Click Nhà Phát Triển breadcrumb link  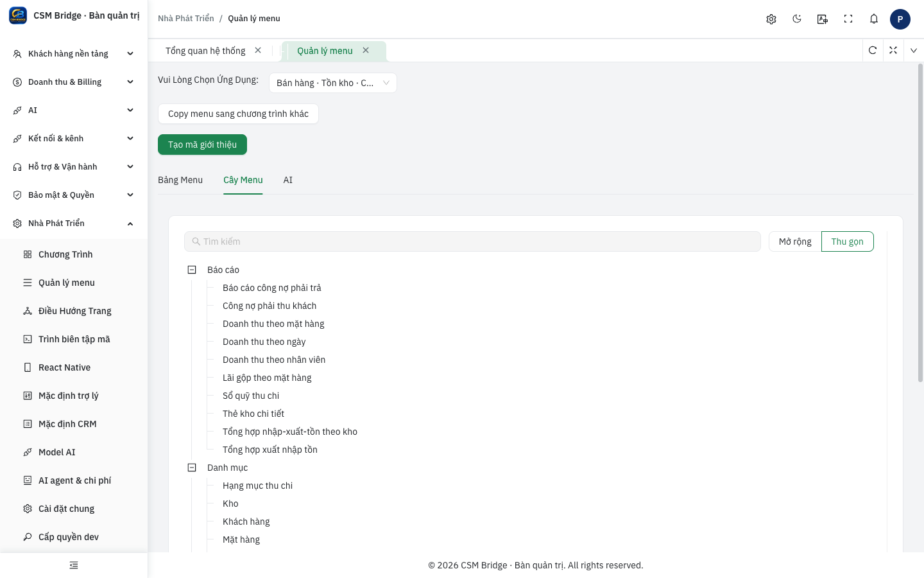(186, 19)
